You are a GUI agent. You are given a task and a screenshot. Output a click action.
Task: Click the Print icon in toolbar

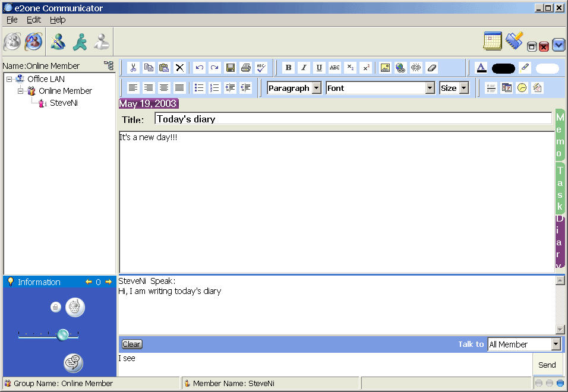[x=246, y=68]
